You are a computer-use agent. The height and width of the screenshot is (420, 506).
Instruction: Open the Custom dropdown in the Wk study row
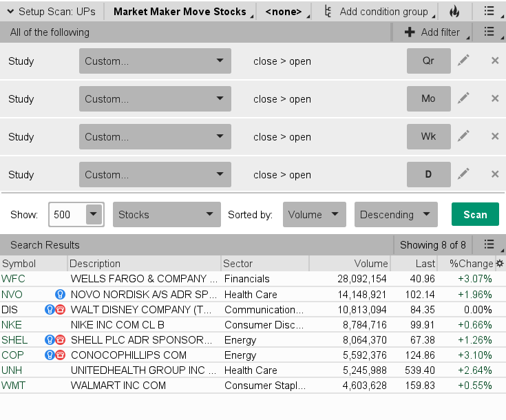pos(155,136)
